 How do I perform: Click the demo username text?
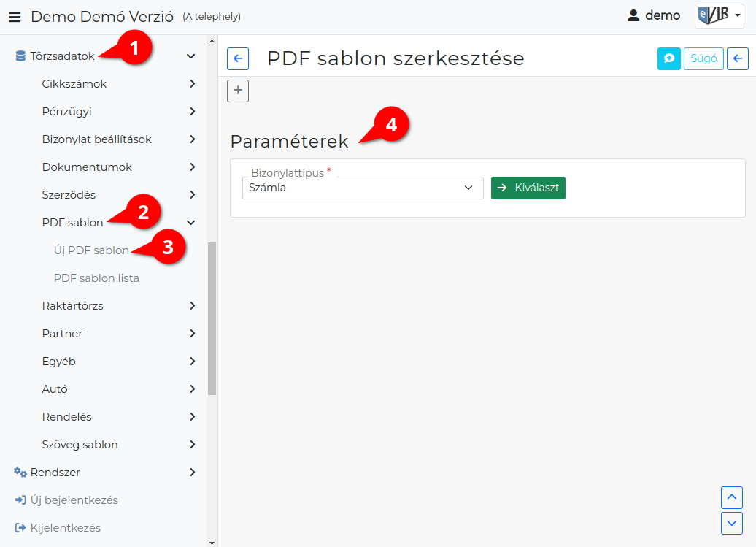click(663, 16)
